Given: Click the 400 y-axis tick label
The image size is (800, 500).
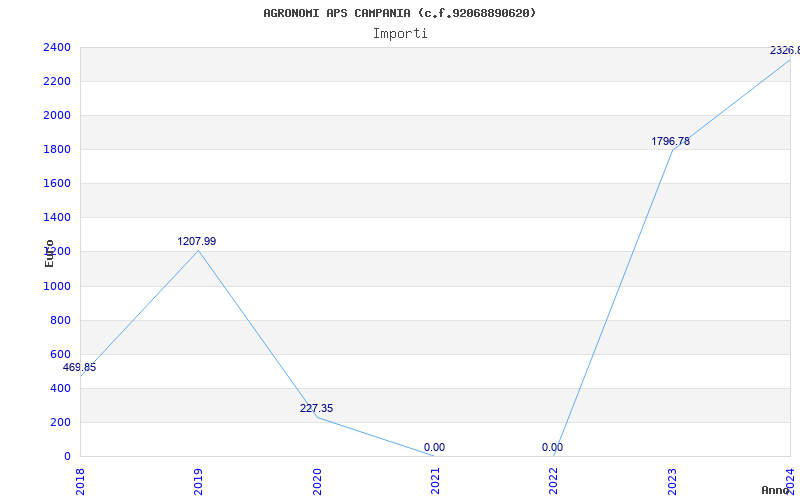Looking at the screenshot, I should coord(61,388).
